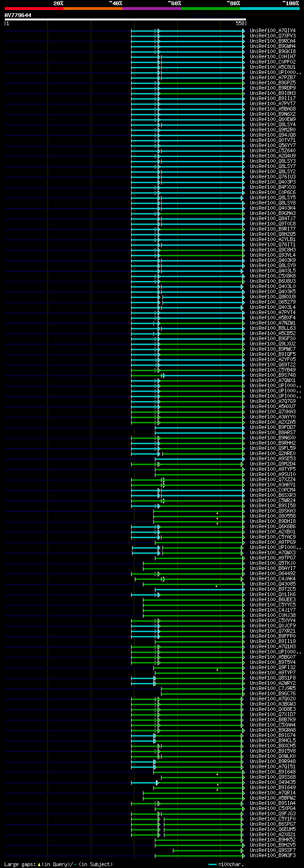Click the UniRef100_A2Q4U9 label
This screenshot has width=304, height=868.
[273, 156]
